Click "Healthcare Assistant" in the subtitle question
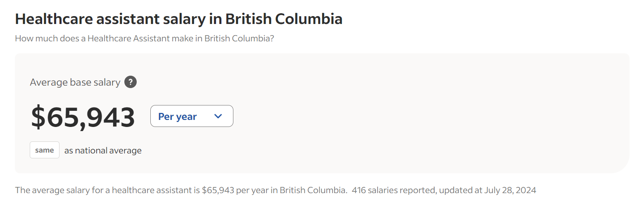644x208 pixels. click(x=128, y=39)
